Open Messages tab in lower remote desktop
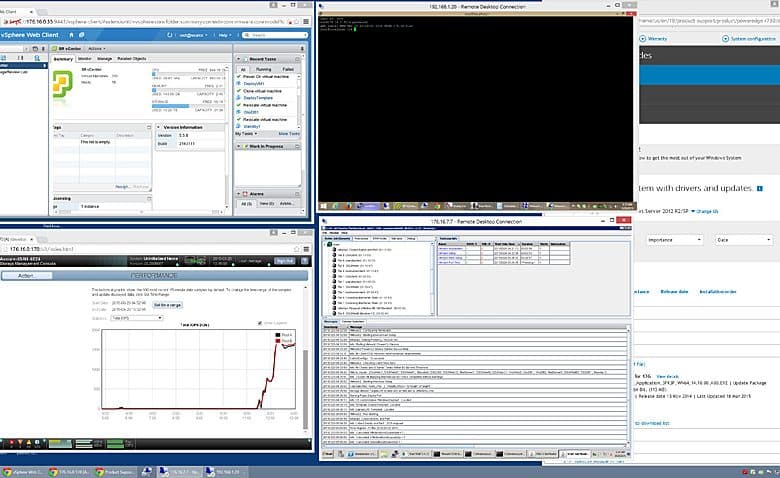 331,322
